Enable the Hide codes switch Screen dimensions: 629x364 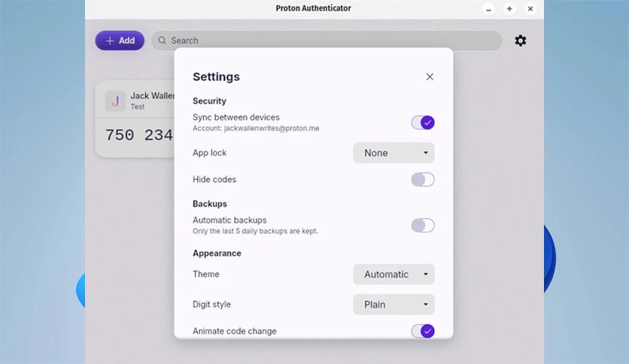[423, 180]
